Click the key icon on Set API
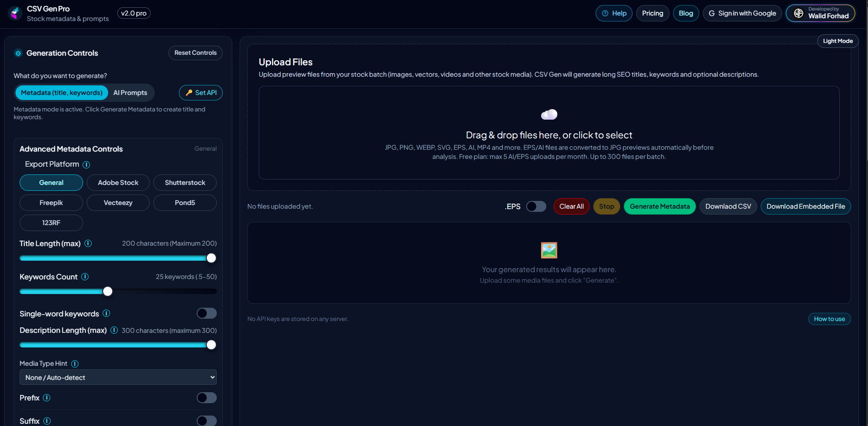The image size is (868, 426). click(x=188, y=92)
